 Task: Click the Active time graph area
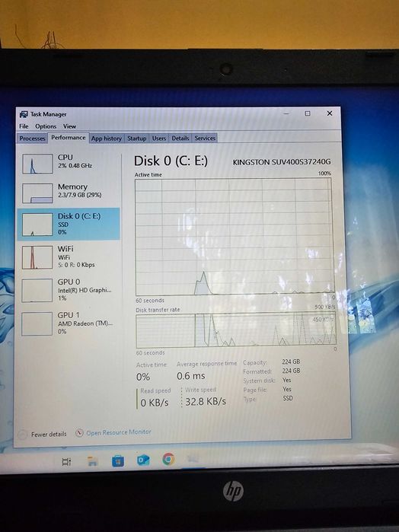[x=235, y=237]
